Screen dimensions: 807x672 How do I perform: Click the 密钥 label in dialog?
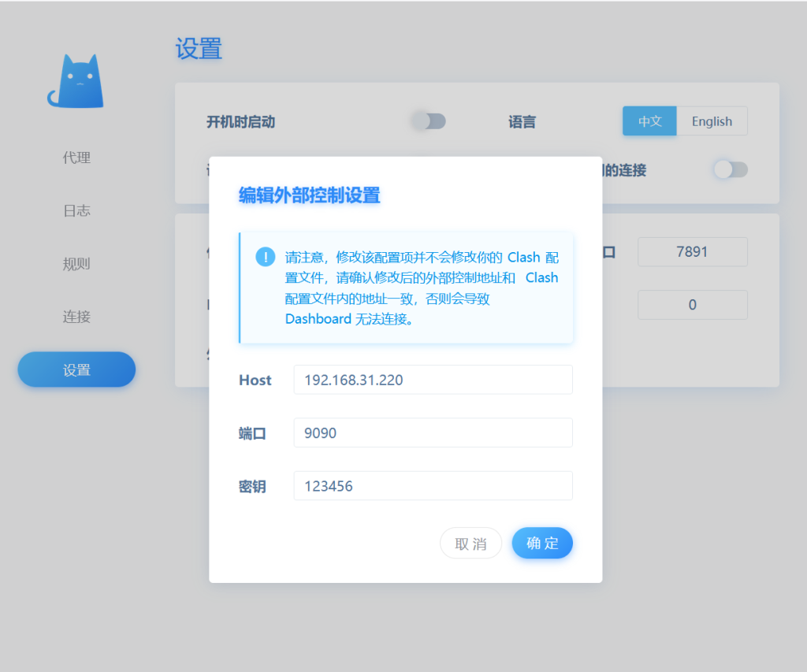tap(252, 486)
